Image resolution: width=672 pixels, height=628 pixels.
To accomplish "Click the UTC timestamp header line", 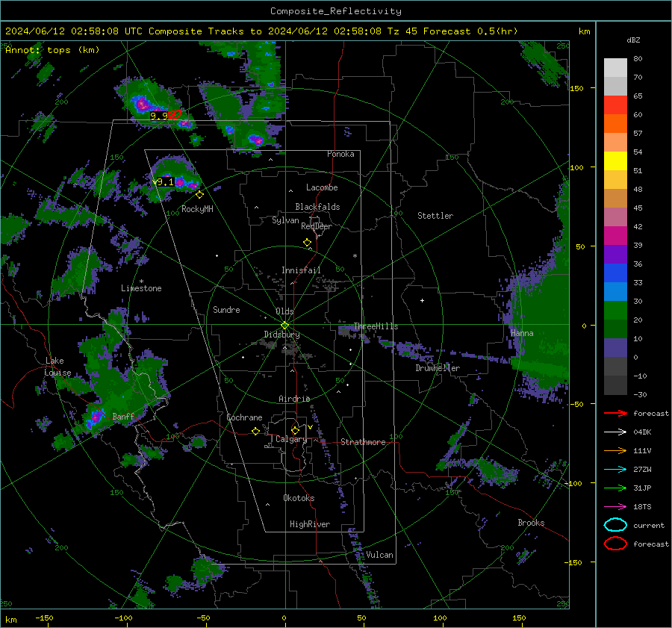I will pyautogui.click(x=261, y=31).
